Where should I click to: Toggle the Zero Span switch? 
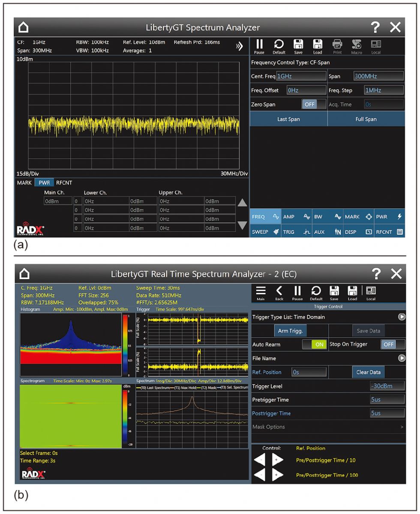click(314, 104)
